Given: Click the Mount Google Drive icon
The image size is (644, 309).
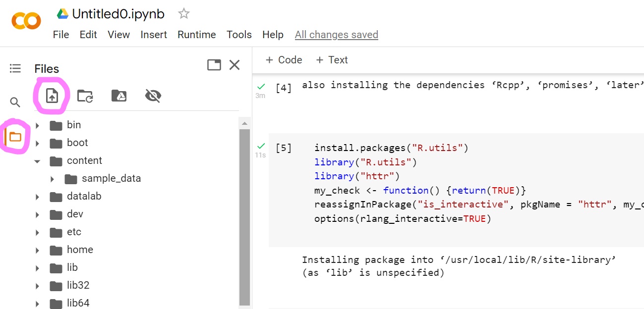Looking at the screenshot, I should (119, 96).
